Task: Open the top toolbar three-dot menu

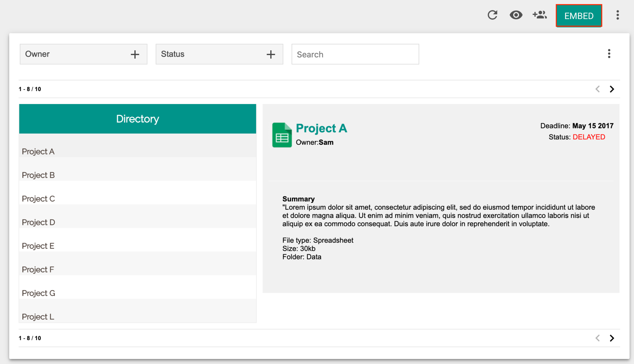Action: click(x=618, y=15)
